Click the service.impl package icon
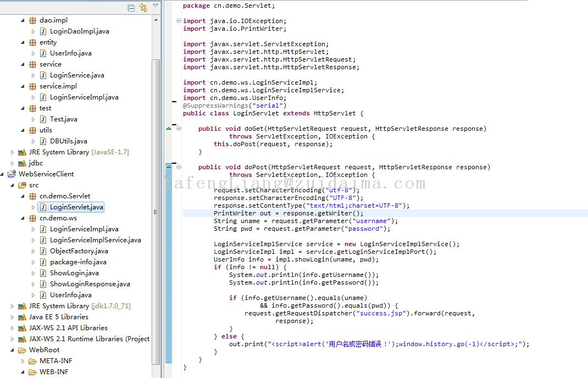 (33, 86)
